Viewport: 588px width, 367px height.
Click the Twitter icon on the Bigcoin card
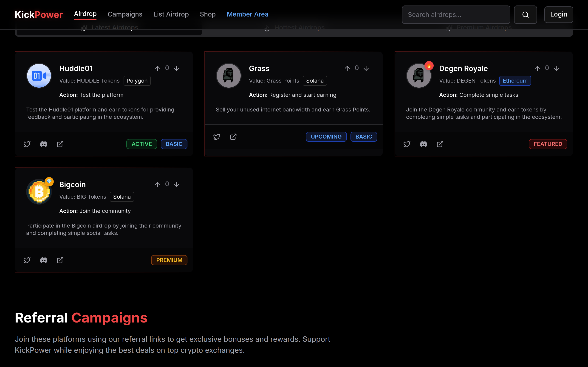coord(27,260)
